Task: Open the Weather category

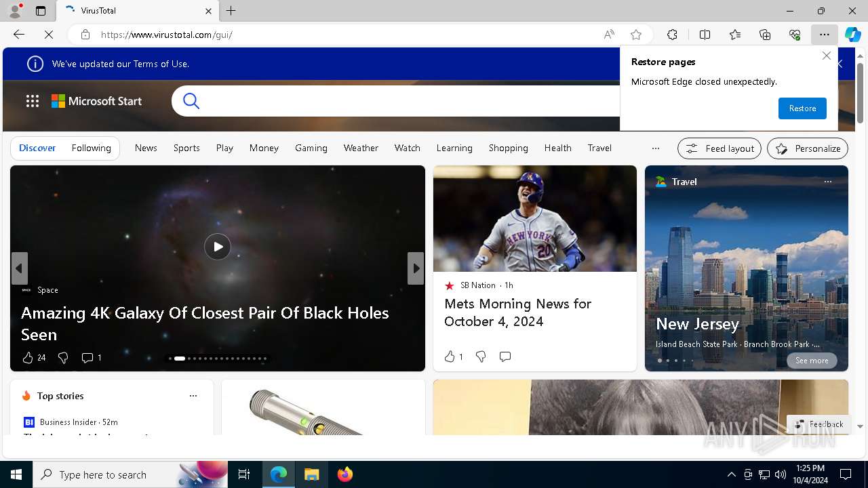Action: [361, 148]
